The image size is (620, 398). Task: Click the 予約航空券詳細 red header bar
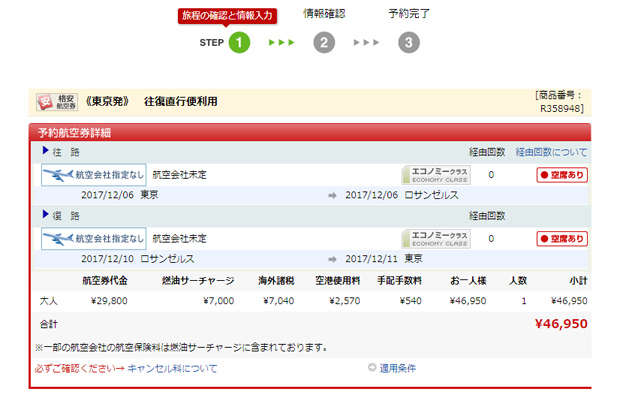click(x=310, y=132)
